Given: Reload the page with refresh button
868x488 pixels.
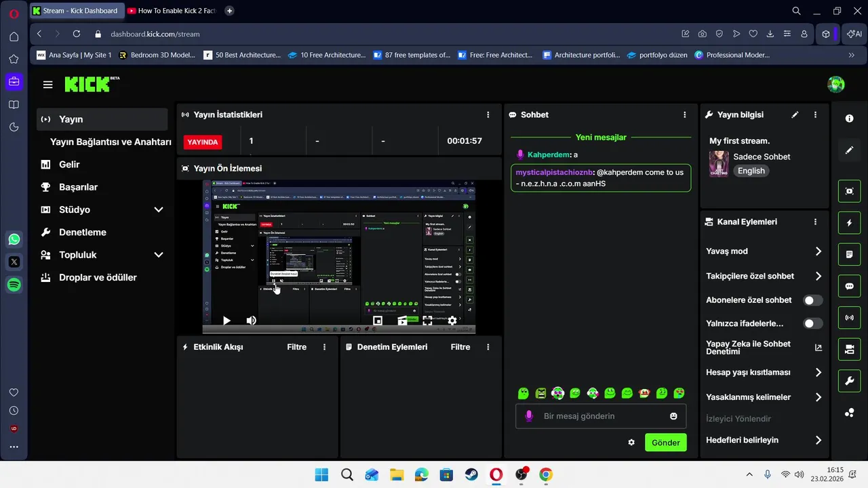Looking at the screenshot, I should tap(76, 34).
